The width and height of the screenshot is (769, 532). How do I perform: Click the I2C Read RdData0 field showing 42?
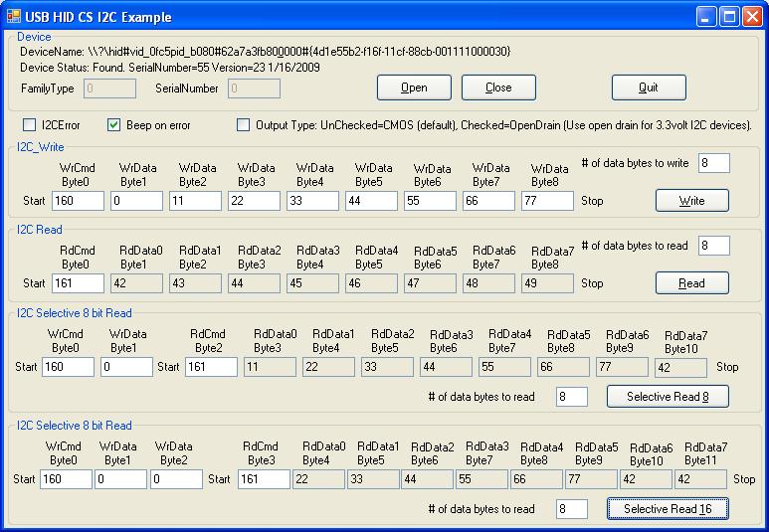point(137,283)
